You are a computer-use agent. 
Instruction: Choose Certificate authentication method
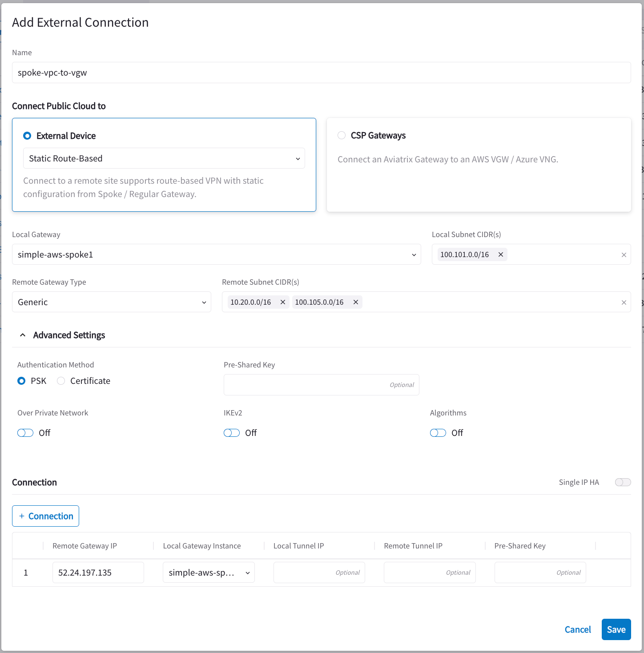tap(60, 381)
